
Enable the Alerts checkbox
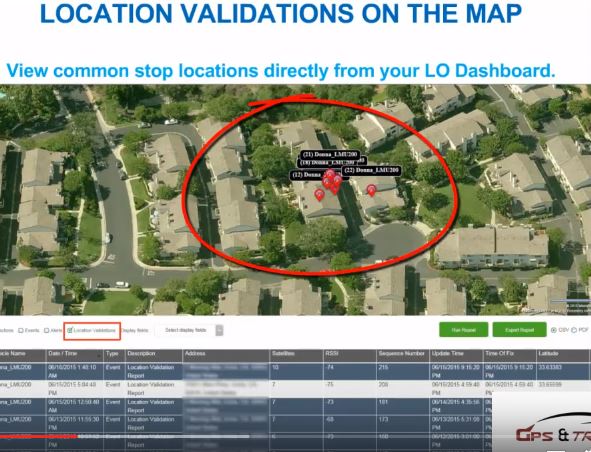pos(46,331)
